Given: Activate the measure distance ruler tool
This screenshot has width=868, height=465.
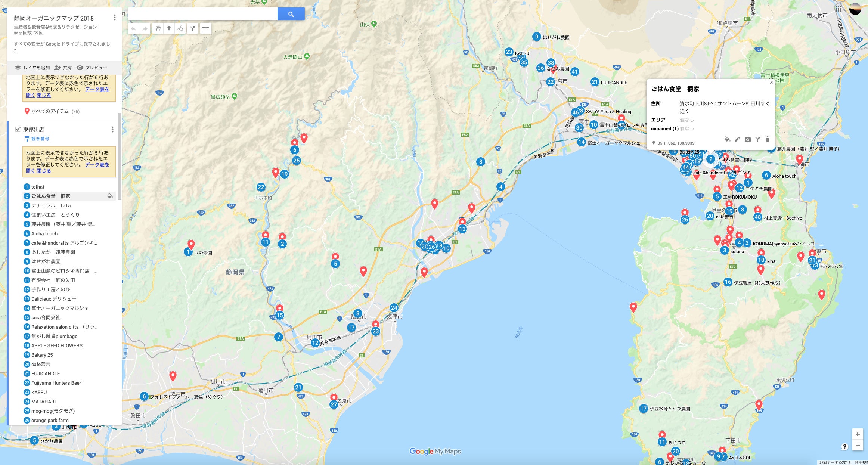Looking at the screenshot, I should pos(205,28).
